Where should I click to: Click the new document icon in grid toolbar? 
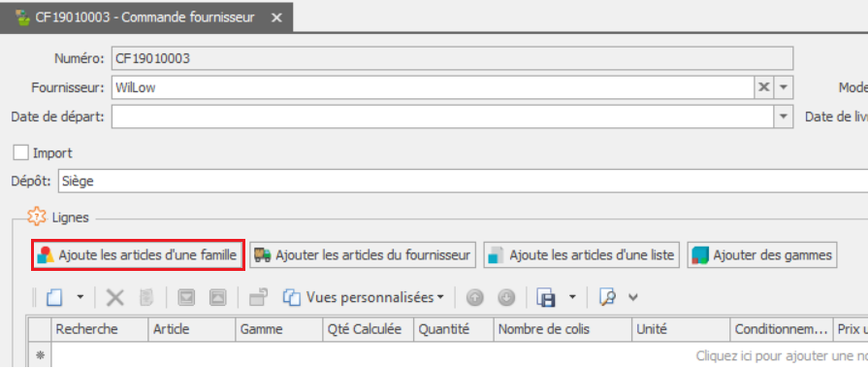click(53, 298)
